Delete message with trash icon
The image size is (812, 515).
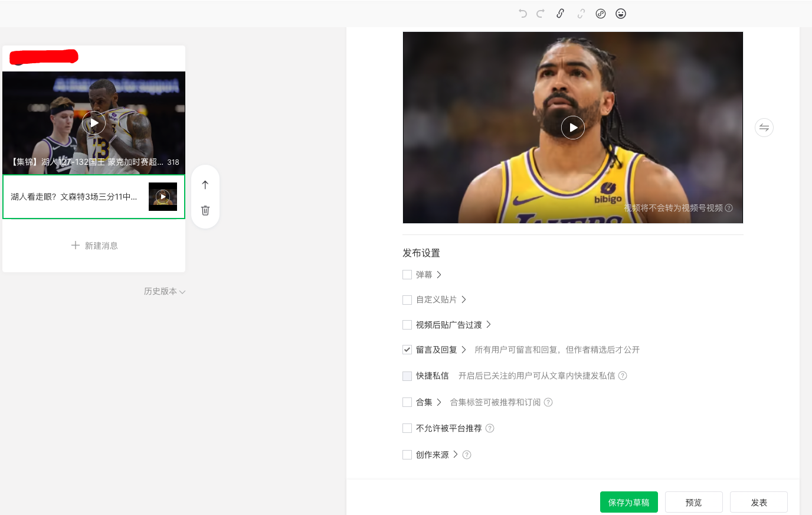point(205,210)
